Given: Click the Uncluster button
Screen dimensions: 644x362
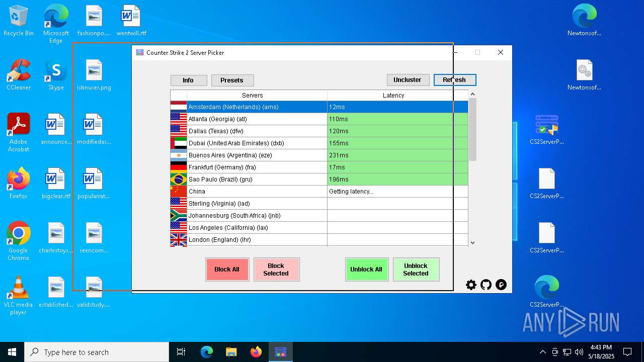Looking at the screenshot, I should point(408,80).
